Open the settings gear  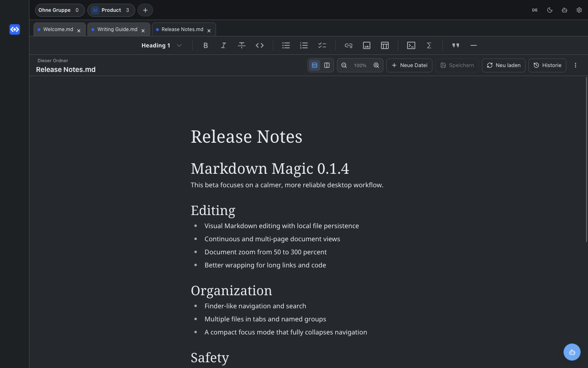click(579, 10)
